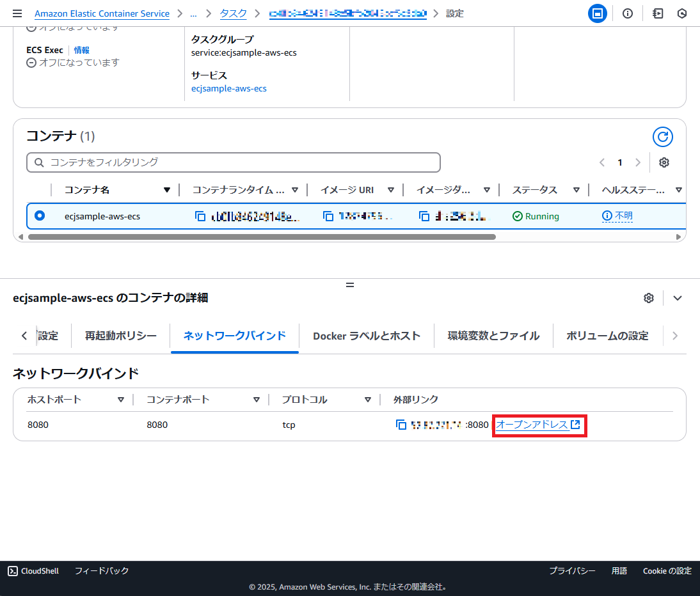The width and height of the screenshot is (700, 596).
Task: Open the hamburger navigation menu
Action: 17,13
